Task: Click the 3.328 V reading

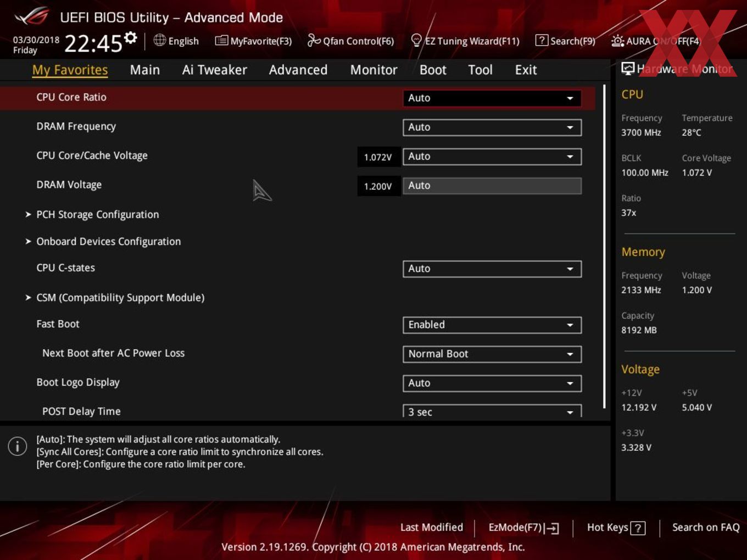Action: pos(636,447)
